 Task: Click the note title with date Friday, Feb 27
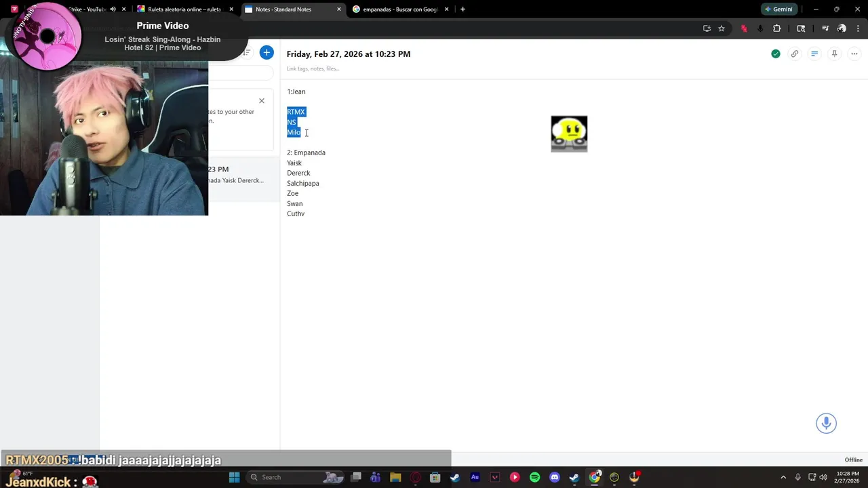pyautogui.click(x=349, y=54)
